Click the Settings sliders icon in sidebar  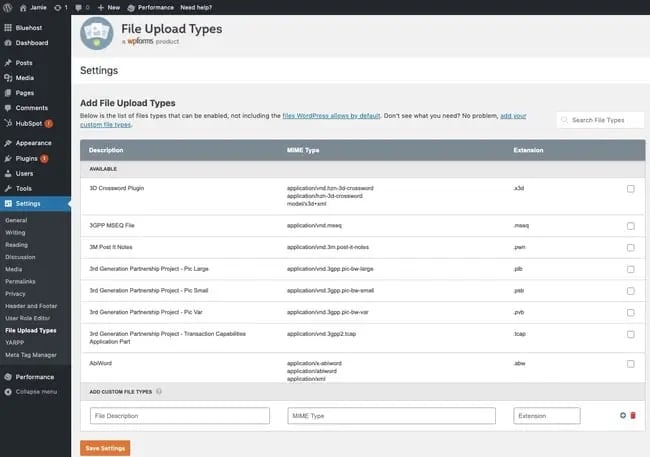click(x=8, y=204)
